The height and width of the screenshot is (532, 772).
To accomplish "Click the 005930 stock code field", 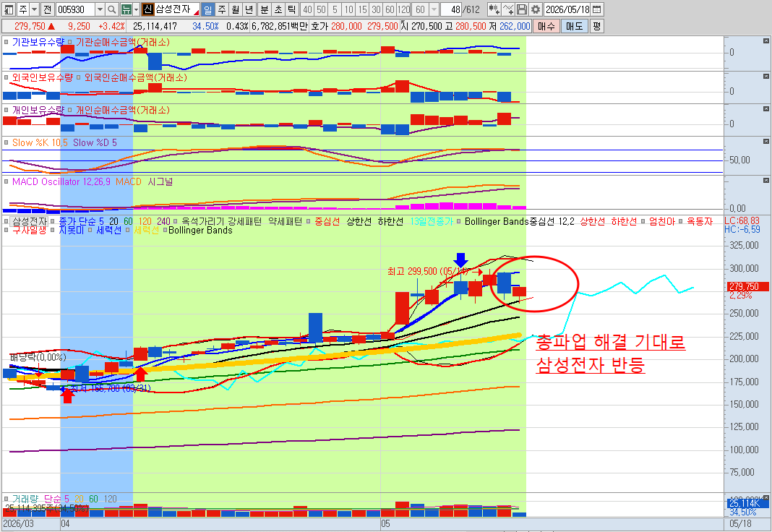I will [x=75, y=9].
